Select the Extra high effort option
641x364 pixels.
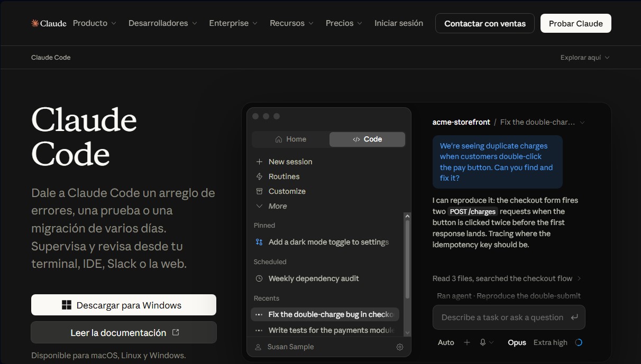[x=551, y=342]
